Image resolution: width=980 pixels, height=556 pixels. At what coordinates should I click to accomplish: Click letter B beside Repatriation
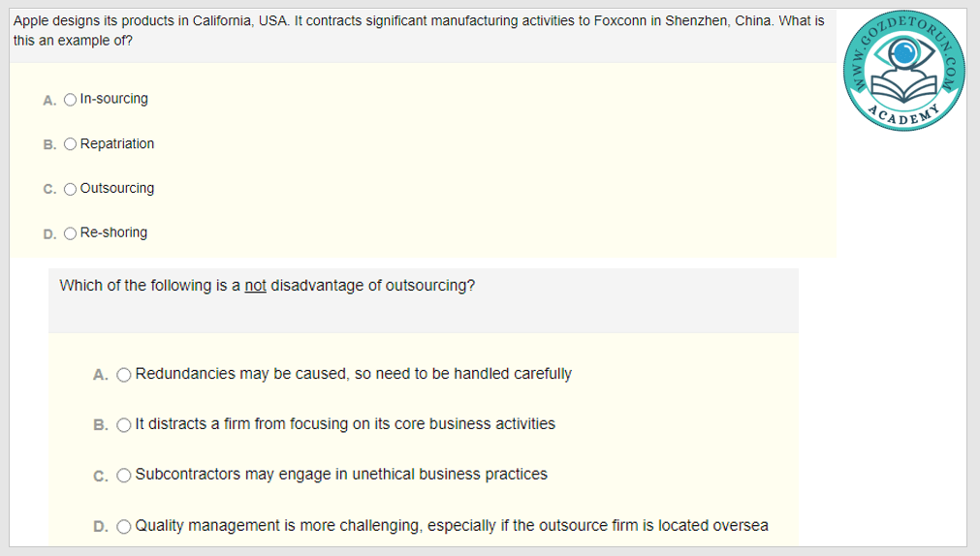(48, 144)
